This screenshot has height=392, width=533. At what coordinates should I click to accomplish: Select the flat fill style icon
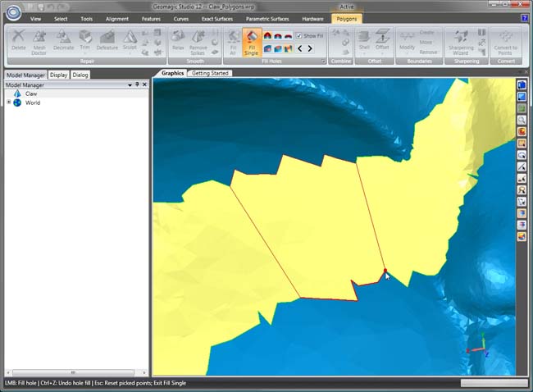[x=289, y=35]
